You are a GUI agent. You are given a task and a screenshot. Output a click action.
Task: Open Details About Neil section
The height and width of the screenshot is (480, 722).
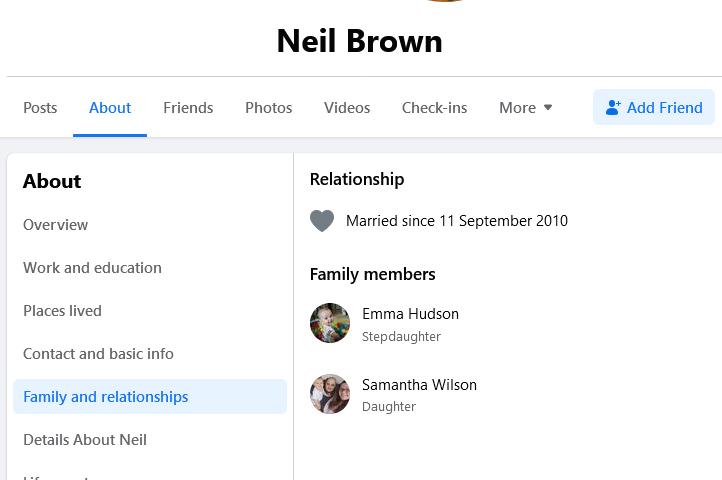point(85,440)
